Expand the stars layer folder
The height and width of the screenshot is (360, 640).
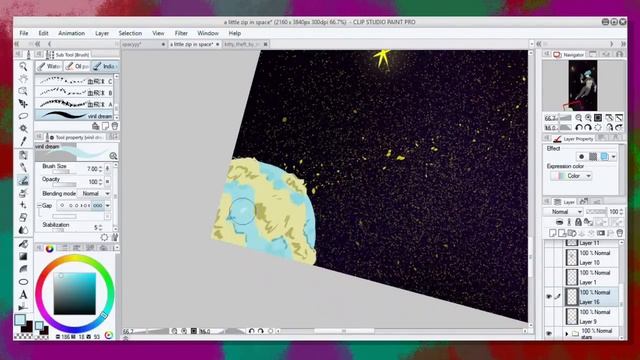pos(567,333)
